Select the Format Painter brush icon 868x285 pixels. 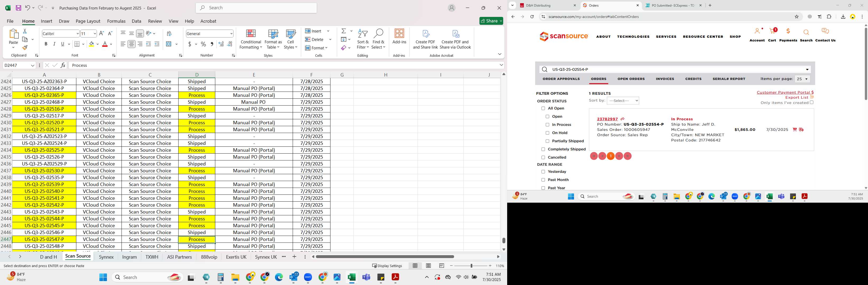pyautogui.click(x=25, y=48)
